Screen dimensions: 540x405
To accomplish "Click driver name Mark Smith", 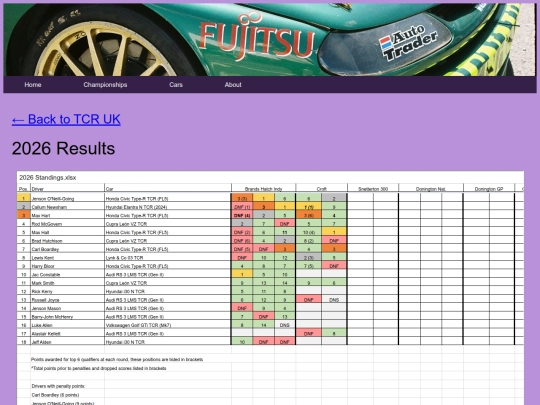I will pos(43,283).
